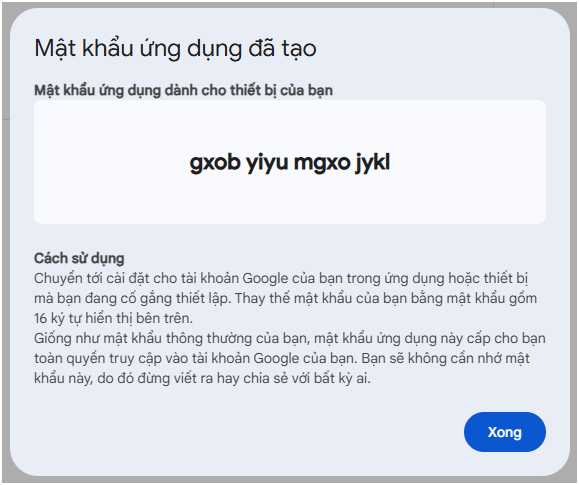Viewport: 579px width, 485px height.
Task: Click the grey backdrop outside the dialog
Action: [x=5, y=240]
